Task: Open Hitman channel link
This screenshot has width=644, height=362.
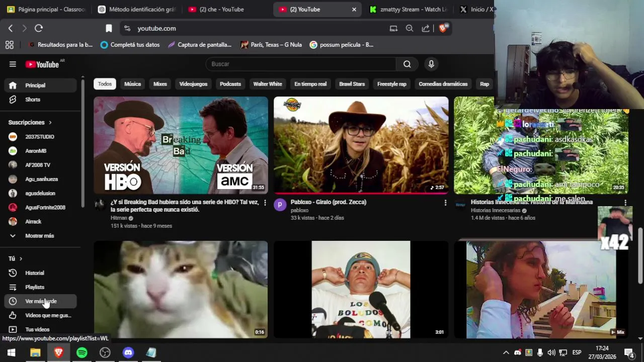Action: coord(119,218)
